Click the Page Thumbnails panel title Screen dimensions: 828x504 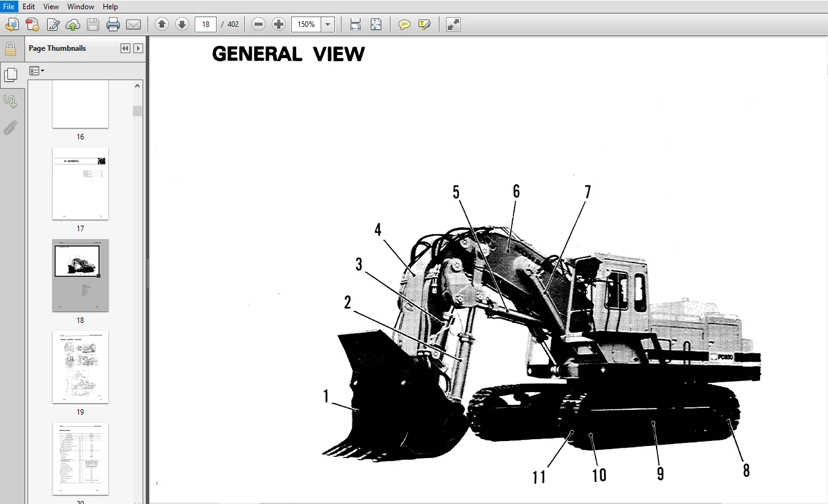(x=57, y=48)
